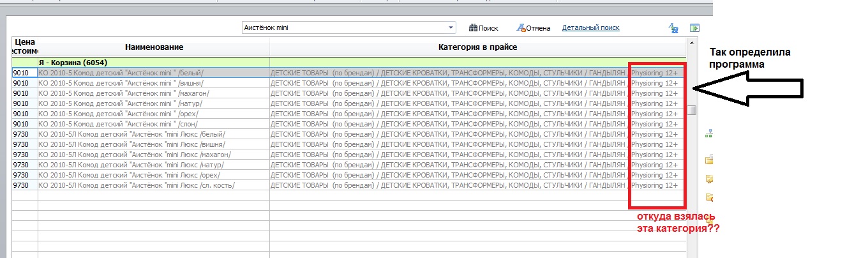Image resolution: width=868 pixels, height=258 pixels.
Task: Select row Аистёнок mini Люкс /махагон/
Action: [x=348, y=155]
